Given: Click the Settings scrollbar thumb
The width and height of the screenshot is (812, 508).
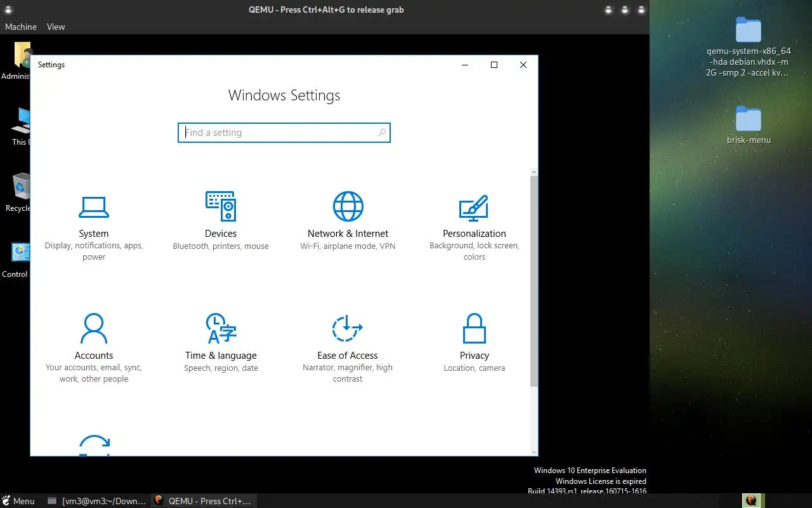Looking at the screenshot, I should (x=534, y=281).
